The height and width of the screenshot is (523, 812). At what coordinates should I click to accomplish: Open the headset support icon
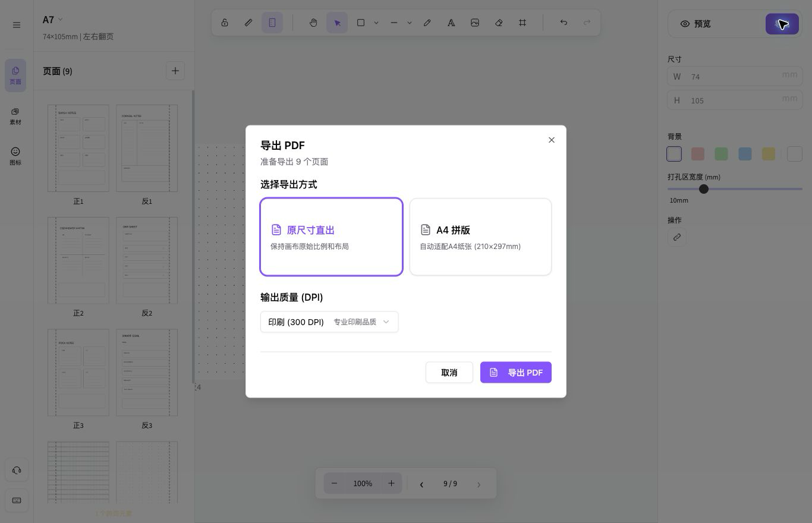tap(17, 470)
